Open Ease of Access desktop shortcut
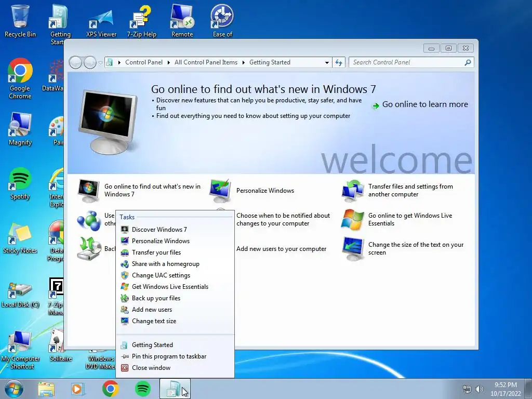This screenshot has width=532, height=399. coord(222,20)
